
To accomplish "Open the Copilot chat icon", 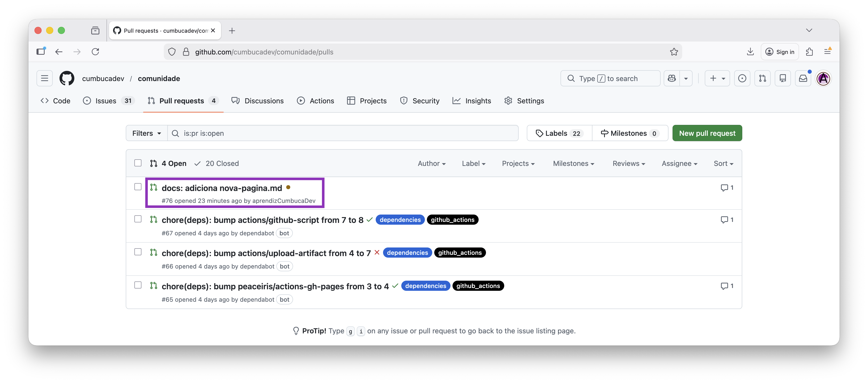I will 672,79.
